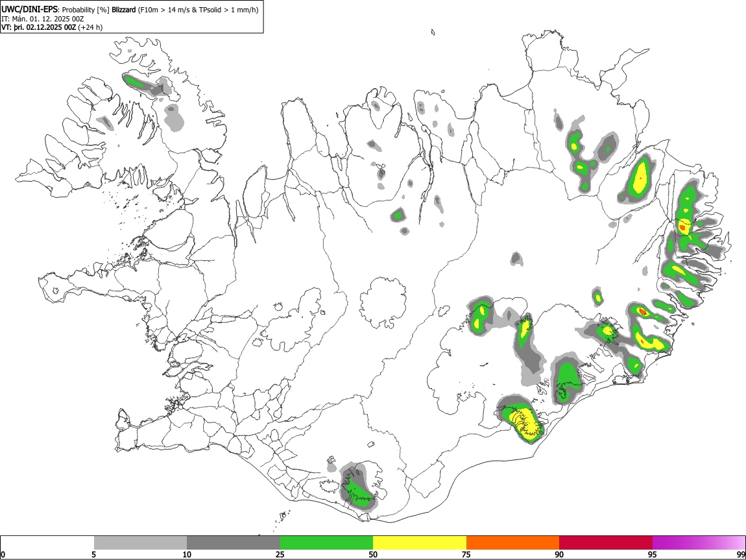Click the 'UWC/DINI-EPS' title text
The height and width of the screenshot is (560, 746).
click(30, 10)
